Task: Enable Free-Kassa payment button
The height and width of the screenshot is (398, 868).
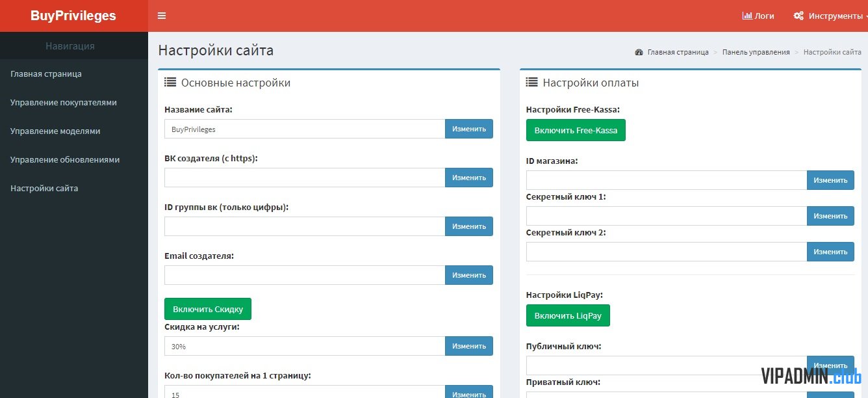Action: pos(576,130)
